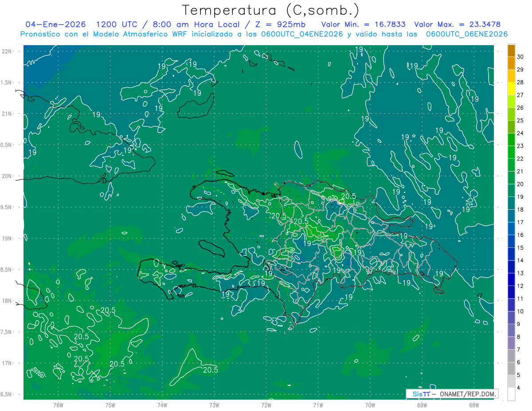This screenshot has height=411, width=532.
Task: Click the "73W" longitude axis label
Action: coord(214,405)
